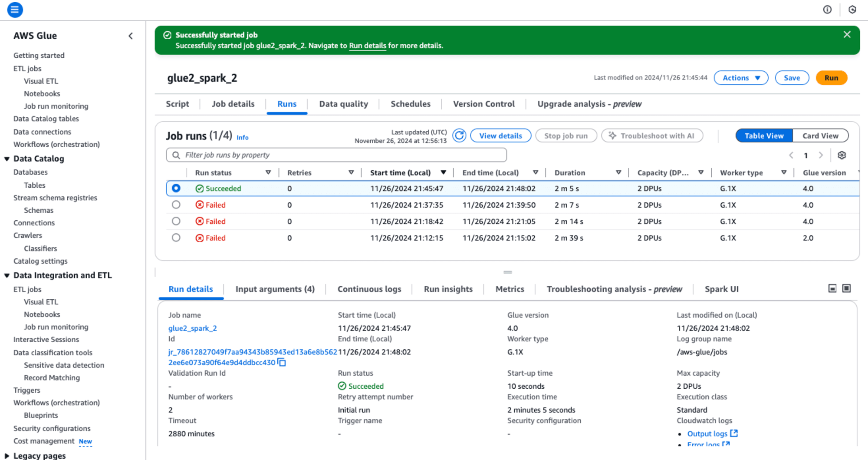Dismiss the success banner with the X icon
Viewport: 868px width, 460px height.
coord(847,35)
